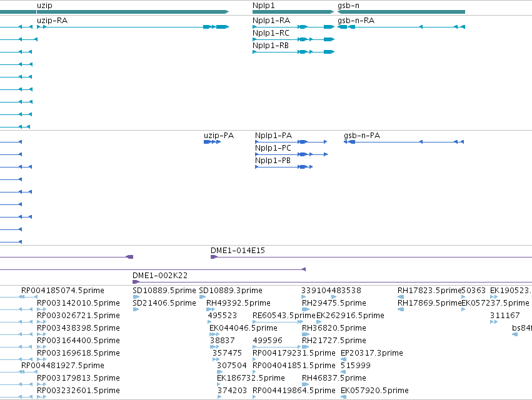Click the 311167 feature label

(505, 315)
